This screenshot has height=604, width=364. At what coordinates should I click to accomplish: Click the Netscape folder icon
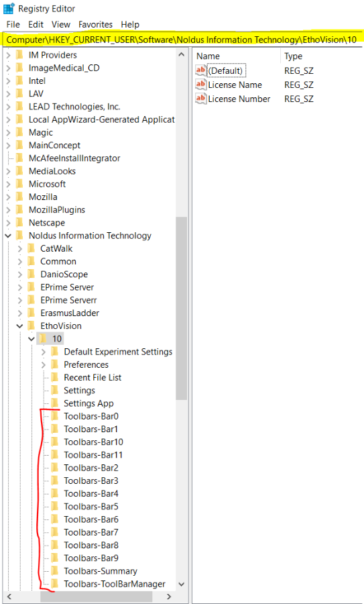pyautogui.click(x=19, y=223)
